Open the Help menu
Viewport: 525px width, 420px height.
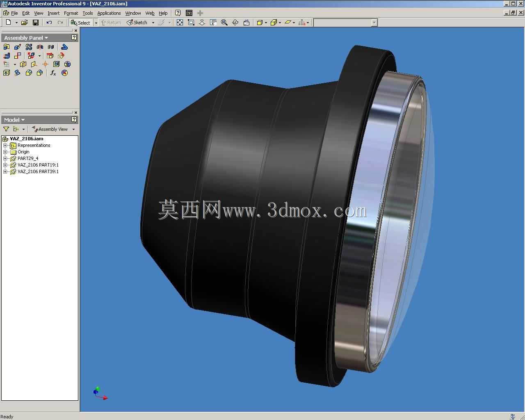[163, 13]
